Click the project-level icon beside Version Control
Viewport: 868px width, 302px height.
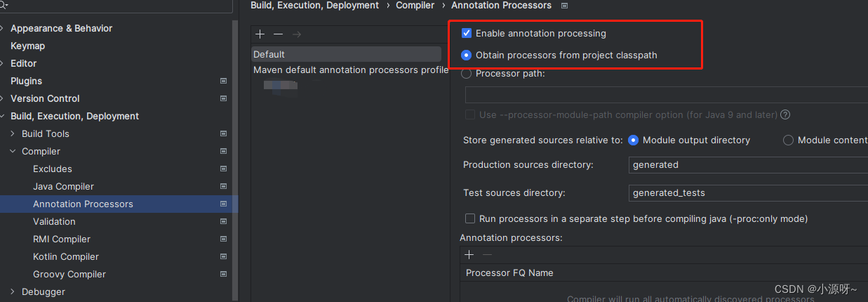[223, 98]
